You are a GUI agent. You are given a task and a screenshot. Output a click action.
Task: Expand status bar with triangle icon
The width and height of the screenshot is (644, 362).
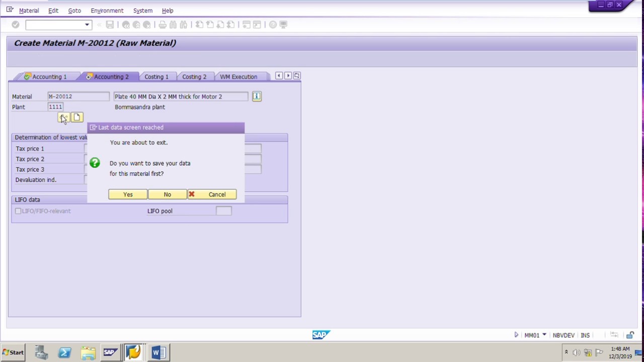pos(516,335)
